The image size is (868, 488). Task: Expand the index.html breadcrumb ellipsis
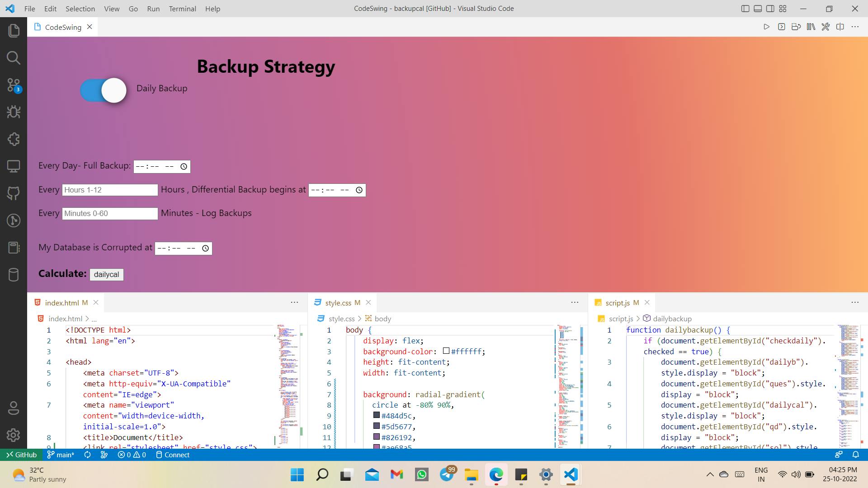94,319
